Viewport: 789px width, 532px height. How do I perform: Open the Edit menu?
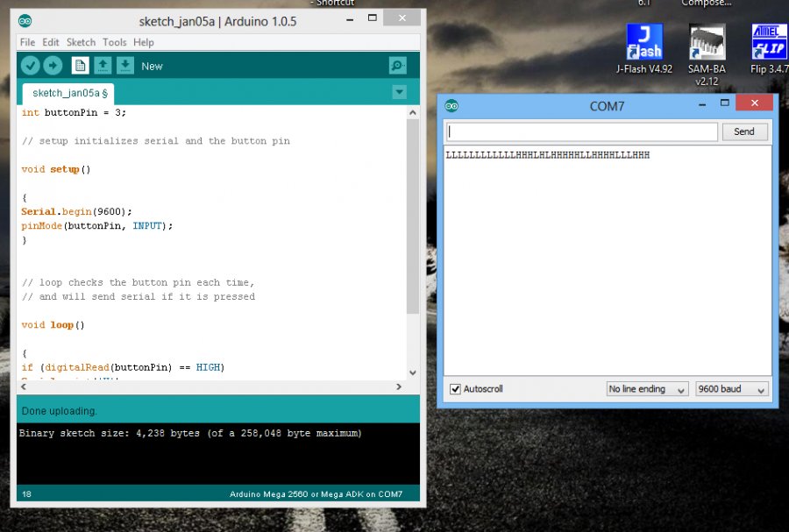[50, 42]
